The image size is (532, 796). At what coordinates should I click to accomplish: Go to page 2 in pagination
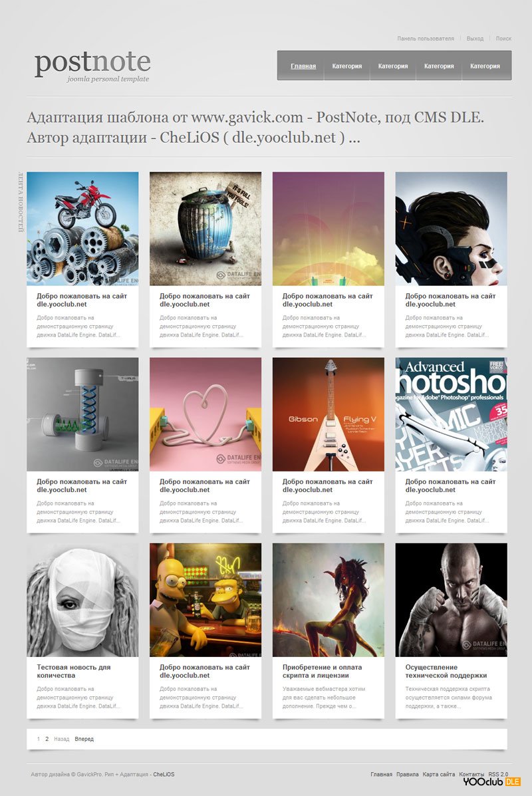[x=47, y=739]
